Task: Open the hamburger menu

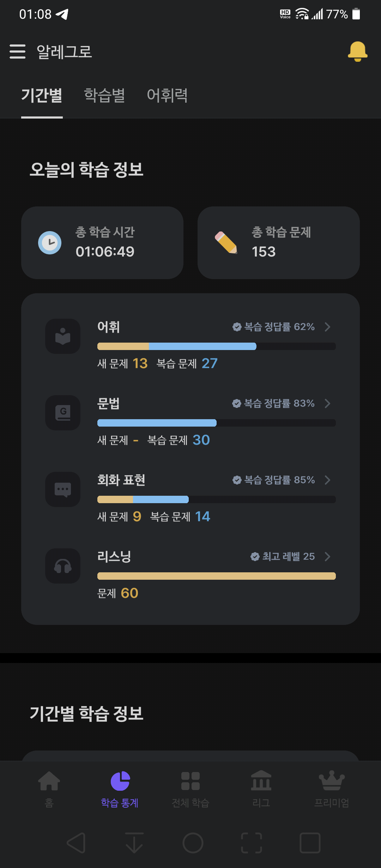Action: (18, 52)
